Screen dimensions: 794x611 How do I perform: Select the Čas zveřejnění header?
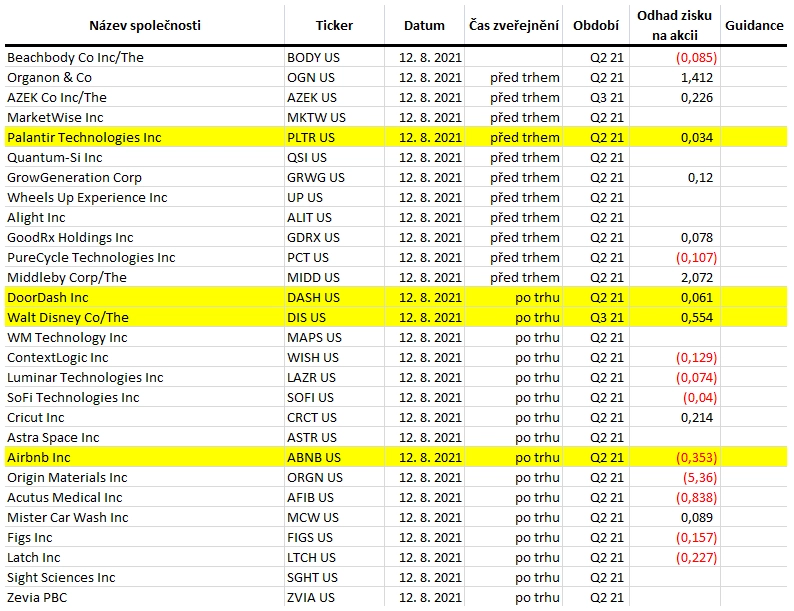(x=513, y=25)
